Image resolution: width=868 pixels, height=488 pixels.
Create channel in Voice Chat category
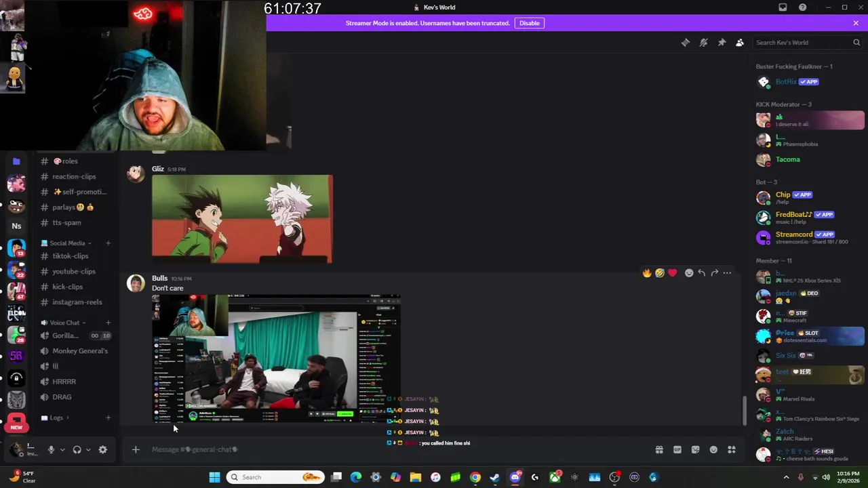[108, 323]
